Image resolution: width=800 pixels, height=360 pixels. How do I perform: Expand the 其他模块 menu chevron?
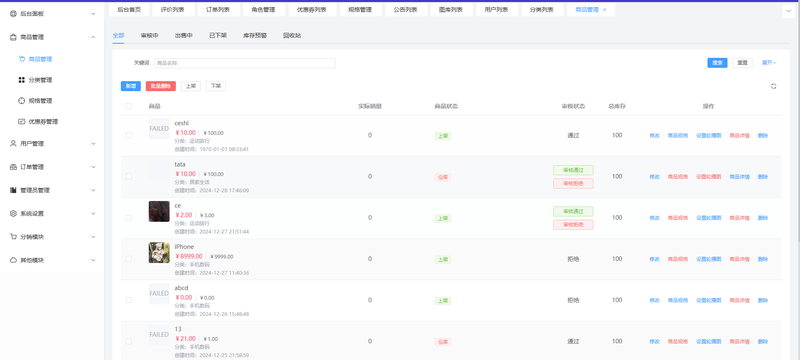(x=93, y=260)
